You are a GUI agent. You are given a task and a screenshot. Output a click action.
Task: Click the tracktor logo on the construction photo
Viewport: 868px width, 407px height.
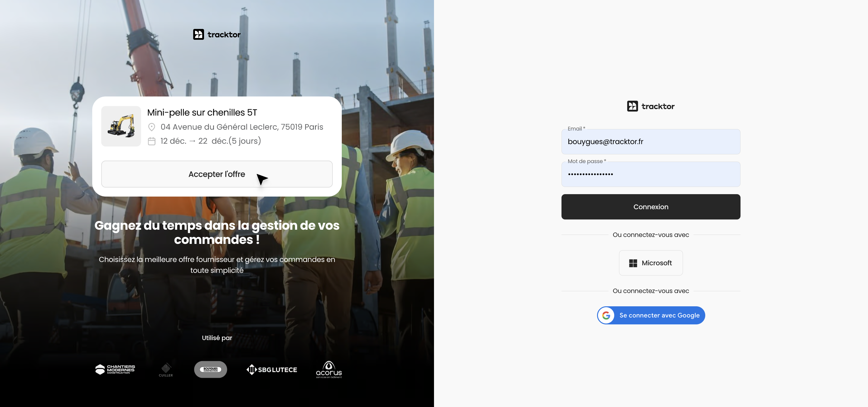(217, 34)
